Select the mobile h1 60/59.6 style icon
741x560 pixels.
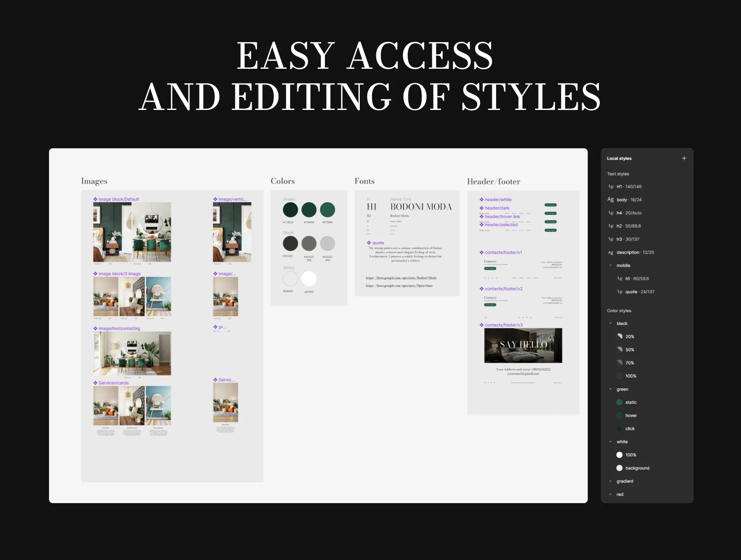click(620, 279)
